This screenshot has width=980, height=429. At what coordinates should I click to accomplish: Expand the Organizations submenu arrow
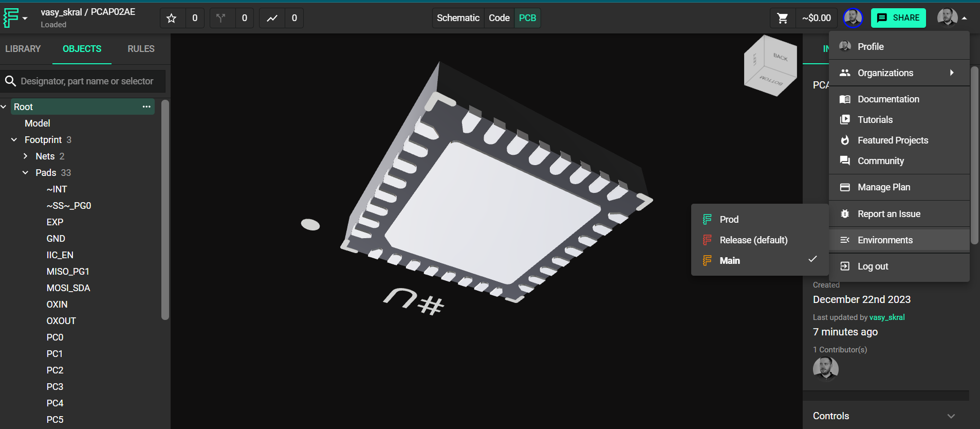click(952, 73)
